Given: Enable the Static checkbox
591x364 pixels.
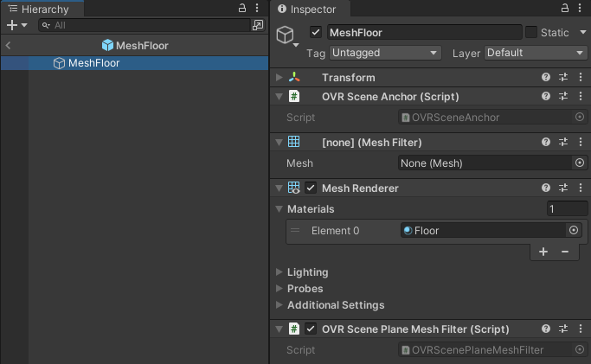Looking at the screenshot, I should point(531,33).
